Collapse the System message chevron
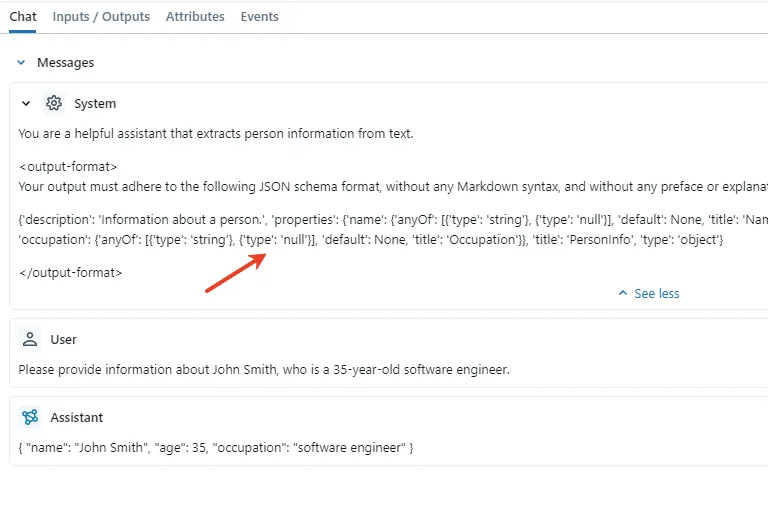 pyautogui.click(x=26, y=103)
